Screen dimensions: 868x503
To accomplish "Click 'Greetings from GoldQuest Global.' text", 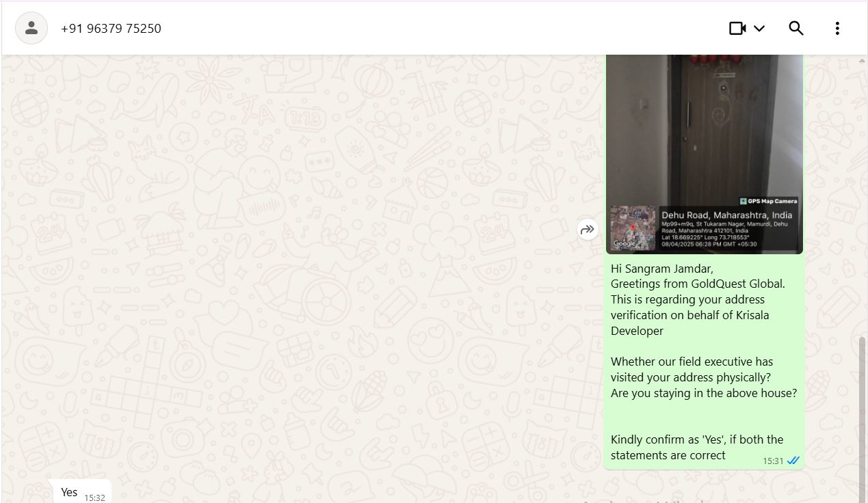I will pos(698,284).
